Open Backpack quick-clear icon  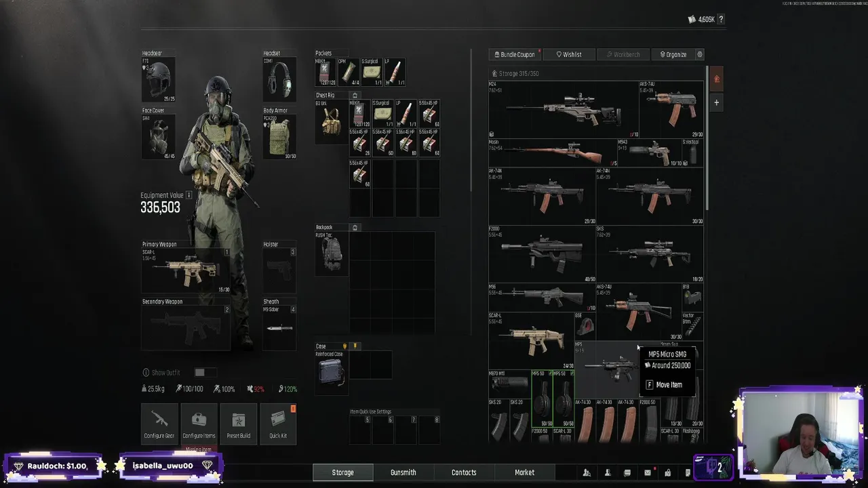[x=355, y=227]
